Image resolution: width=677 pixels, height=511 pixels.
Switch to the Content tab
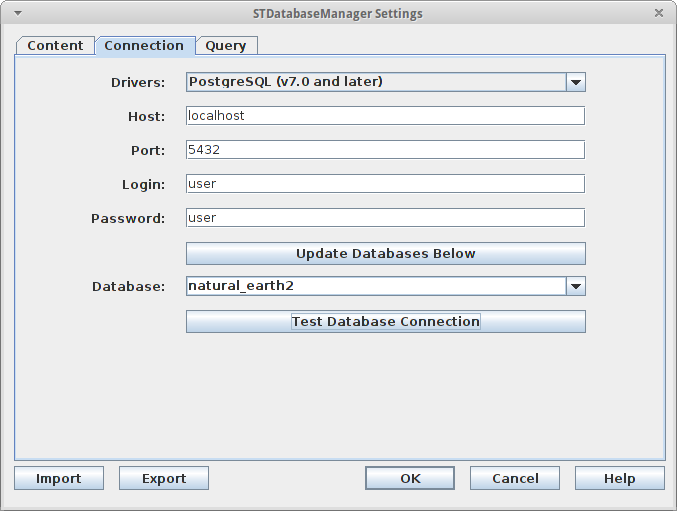55,46
